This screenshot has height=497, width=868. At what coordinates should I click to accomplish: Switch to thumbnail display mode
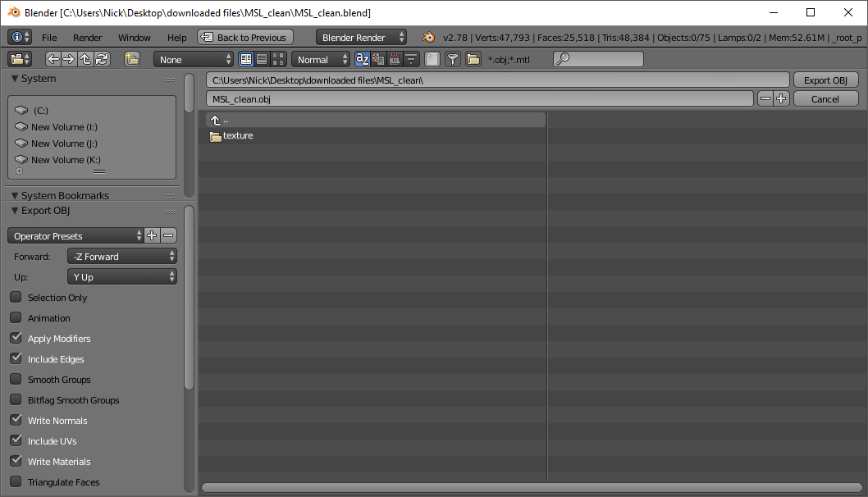pyautogui.click(x=278, y=59)
